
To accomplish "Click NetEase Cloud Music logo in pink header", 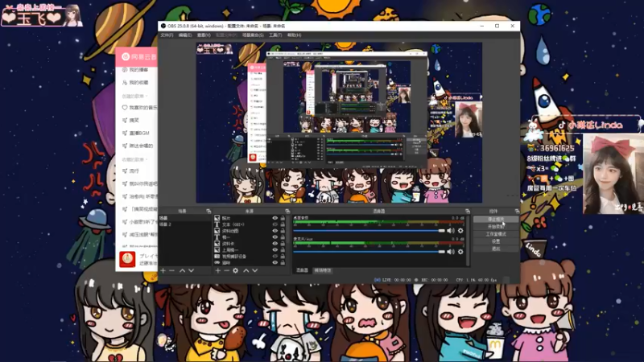I will [x=126, y=56].
